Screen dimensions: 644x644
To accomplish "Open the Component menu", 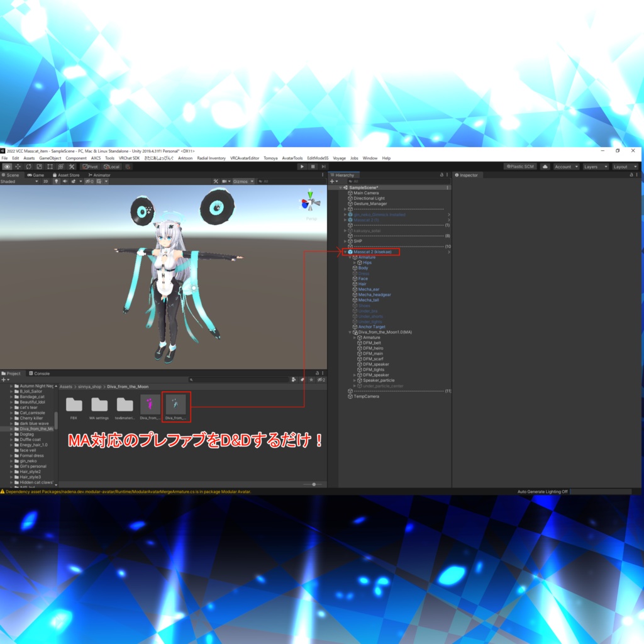I will coord(76,158).
